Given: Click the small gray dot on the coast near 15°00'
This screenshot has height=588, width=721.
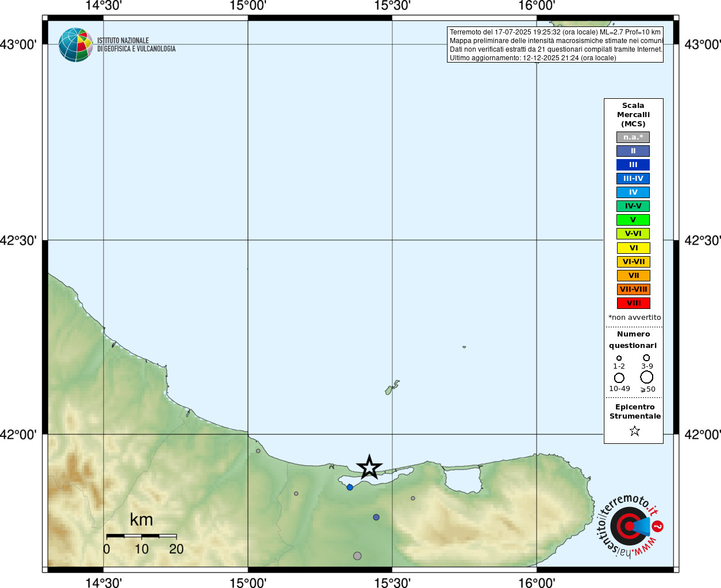Looking at the screenshot, I should coord(258,451).
